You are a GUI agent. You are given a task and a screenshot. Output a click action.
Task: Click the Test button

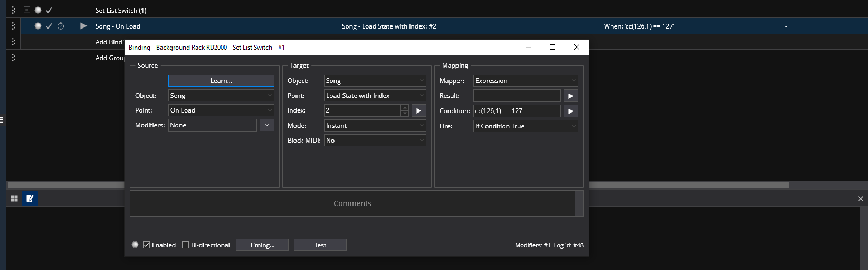click(x=320, y=245)
